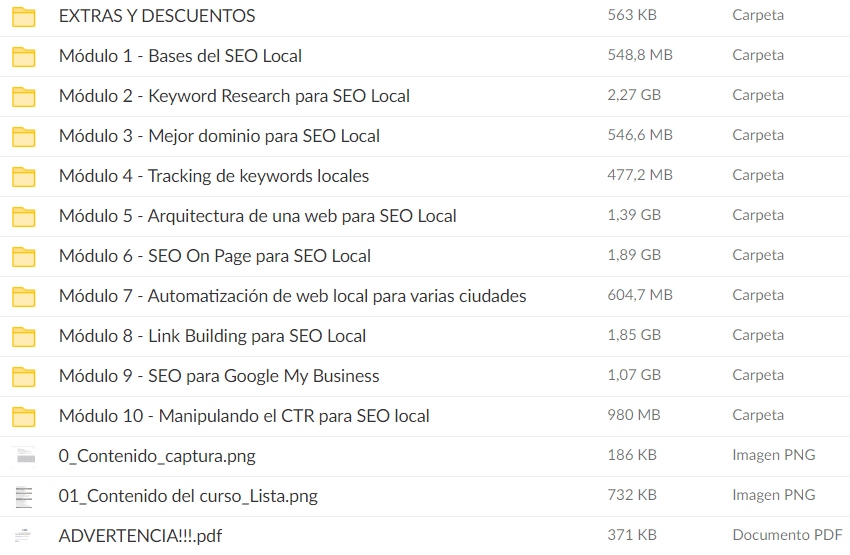Click the 477,2 MB size value
The width and height of the screenshot is (850, 555).
click(x=640, y=175)
